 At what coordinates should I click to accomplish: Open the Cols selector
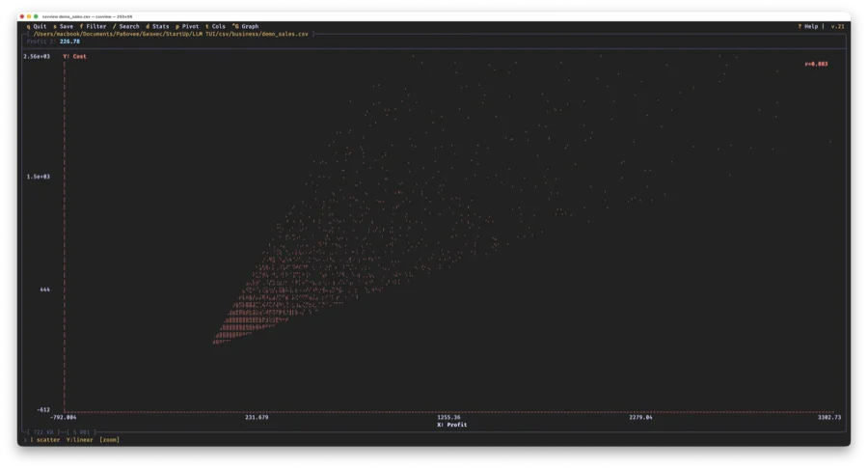pyautogui.click(x=216, y=26)
